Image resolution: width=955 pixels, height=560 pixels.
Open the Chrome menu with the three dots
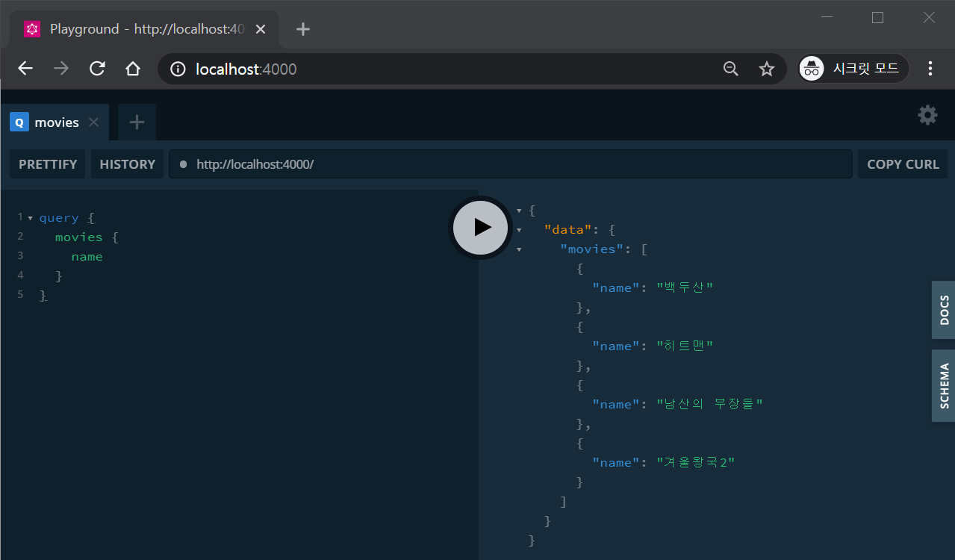pos(930,68)
